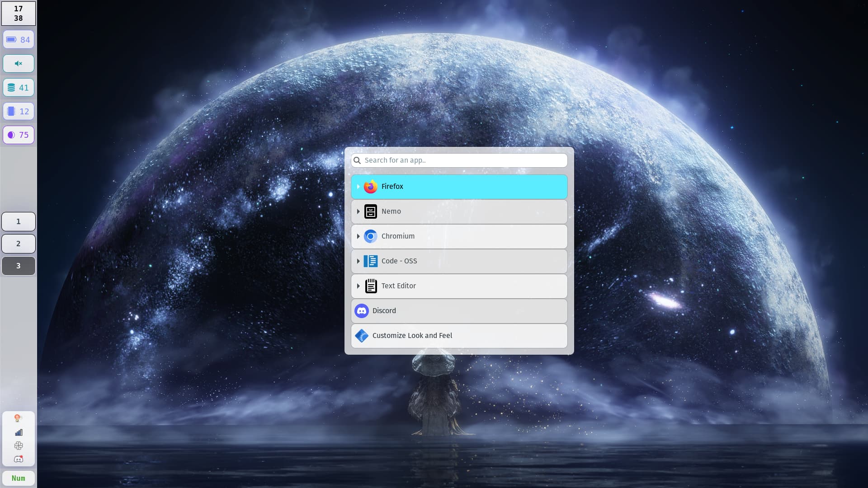The height and width of the screenshot is (488, 868).
Task: Open the network signal tray icon
Action: tap(19, 432)
